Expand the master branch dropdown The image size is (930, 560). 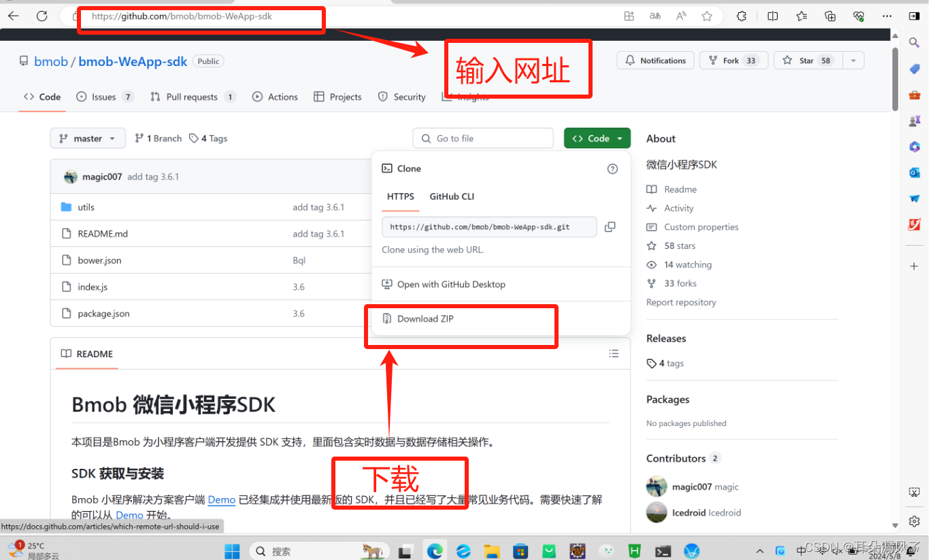(88, 138)
